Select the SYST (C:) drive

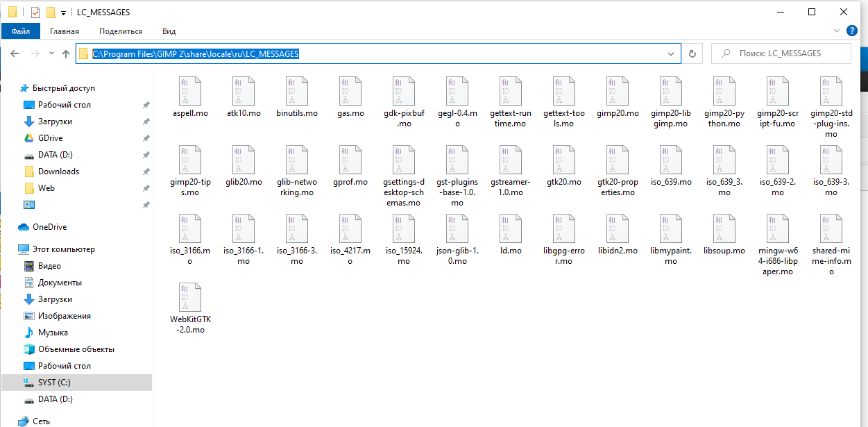(x=76, y=383)
